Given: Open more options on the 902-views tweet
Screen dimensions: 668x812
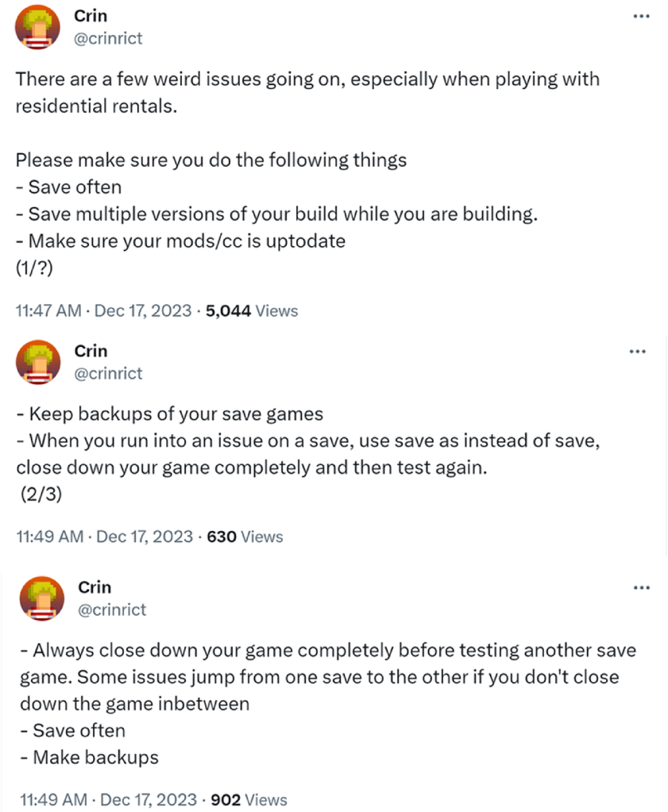Looking at the screenshot, I should (641, 587).
